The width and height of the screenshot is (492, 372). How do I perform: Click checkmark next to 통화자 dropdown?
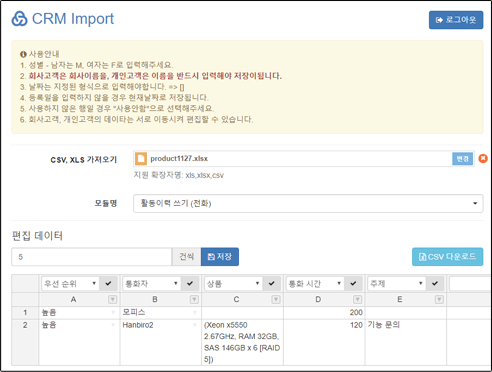(x=190, y=284)
